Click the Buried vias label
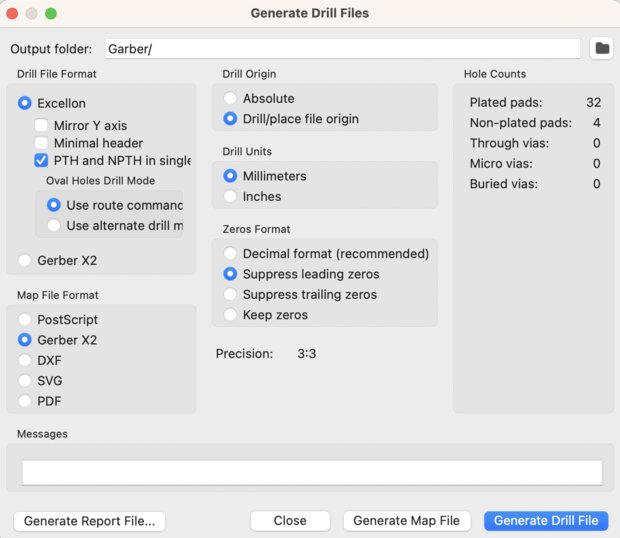The height and width of the screenshot is (538, 620). tap(504, 184)
